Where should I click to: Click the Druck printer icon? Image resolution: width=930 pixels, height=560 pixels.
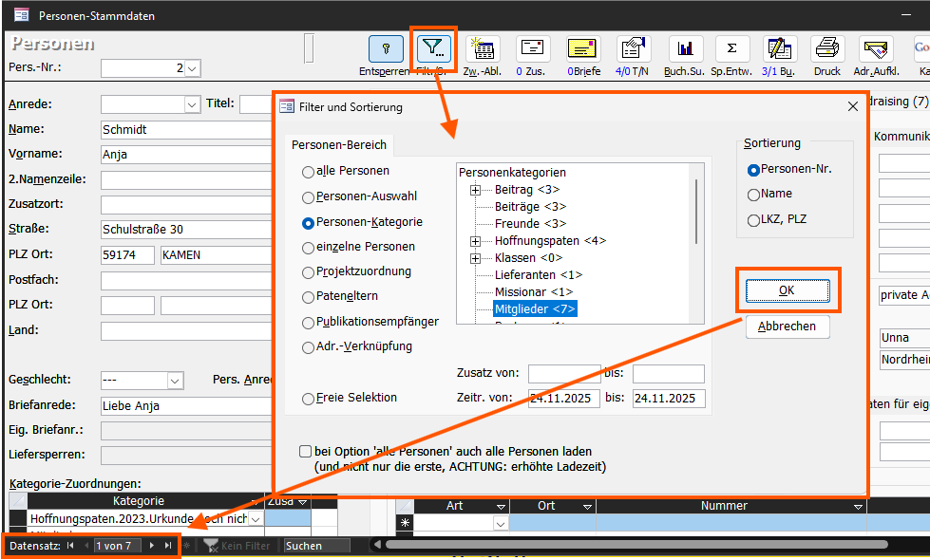[827, 49]
